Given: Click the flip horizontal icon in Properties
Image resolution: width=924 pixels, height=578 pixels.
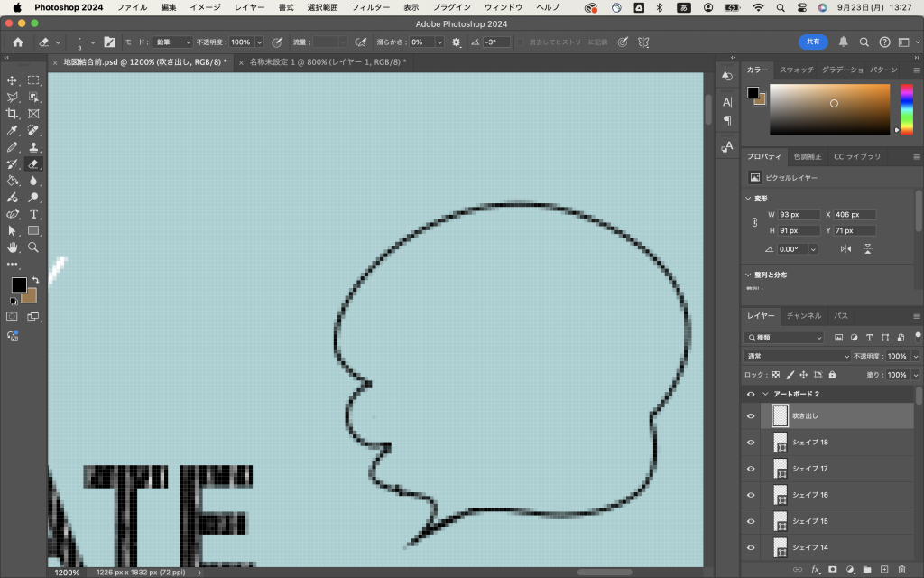Looking at the screenshot, I should click(x=845, y=249).
